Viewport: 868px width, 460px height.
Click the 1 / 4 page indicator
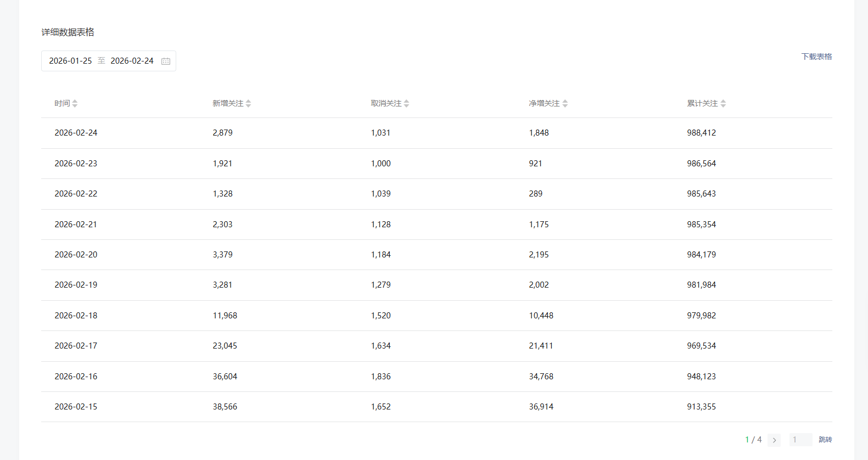pos(753,440)
